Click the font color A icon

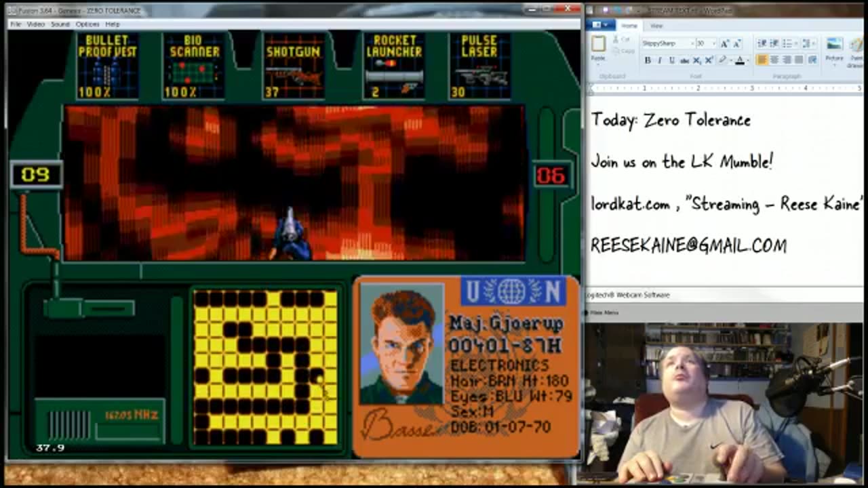[740, 60]
